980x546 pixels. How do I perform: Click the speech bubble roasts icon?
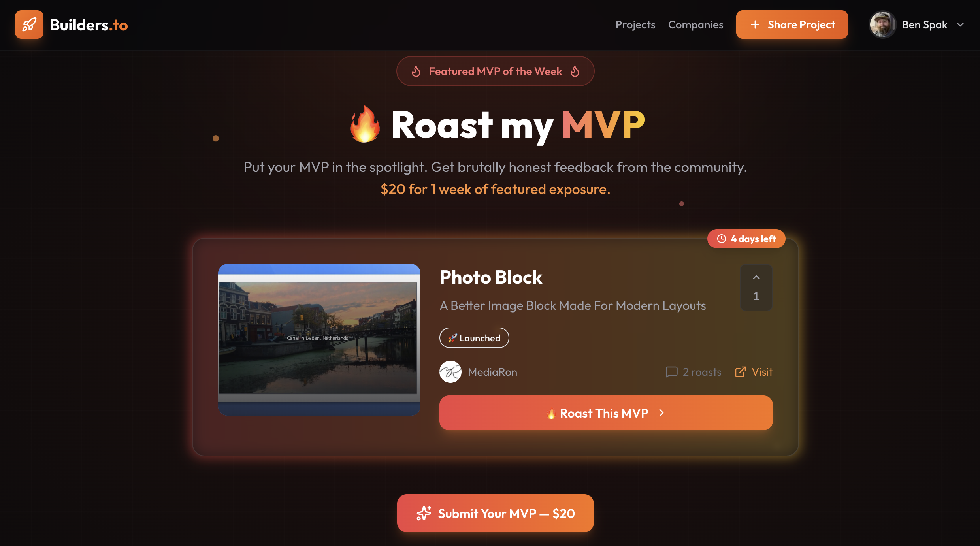tap(671, 372)
